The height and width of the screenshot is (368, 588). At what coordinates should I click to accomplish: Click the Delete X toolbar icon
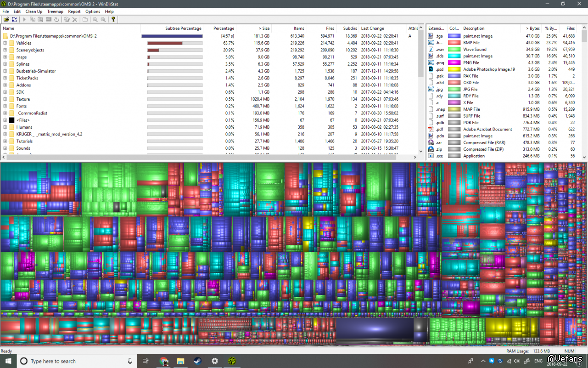(x=75, y=19)
